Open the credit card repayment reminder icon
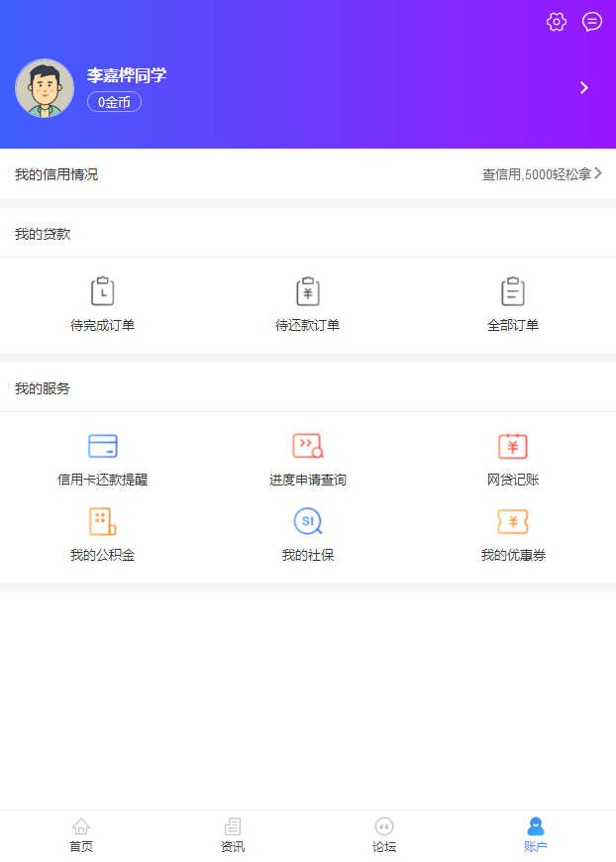This screenshot has width=616, height=862. click(x=102, y=446)
